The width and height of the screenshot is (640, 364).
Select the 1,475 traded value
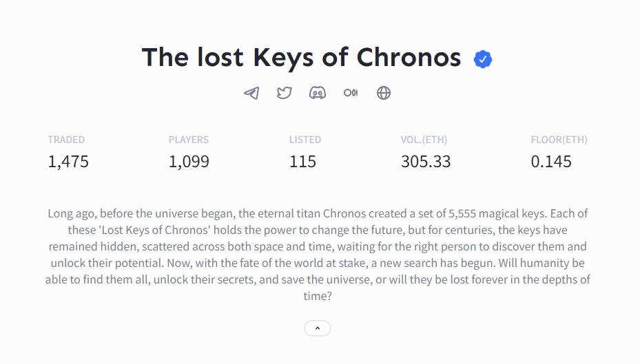coord(68,162)
